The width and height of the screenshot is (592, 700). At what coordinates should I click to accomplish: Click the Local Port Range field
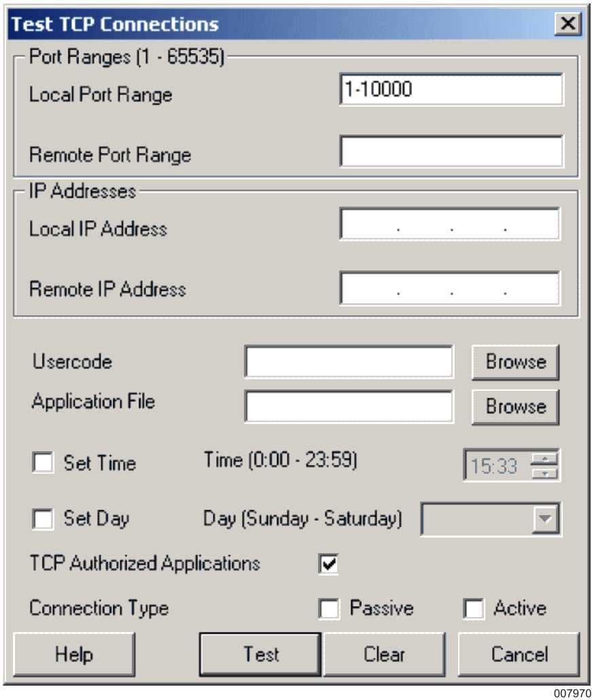click(x=451, y=90)
